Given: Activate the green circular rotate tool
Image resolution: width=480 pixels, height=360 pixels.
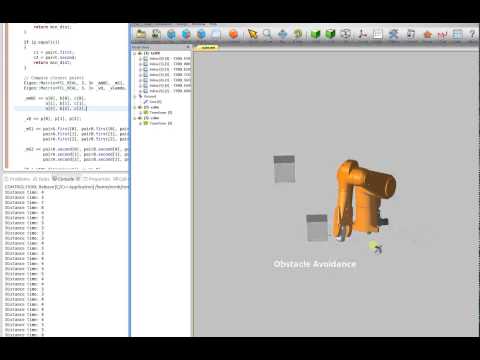Looking at the screenshot, I should pyautogui.click(x=298, y=34).
